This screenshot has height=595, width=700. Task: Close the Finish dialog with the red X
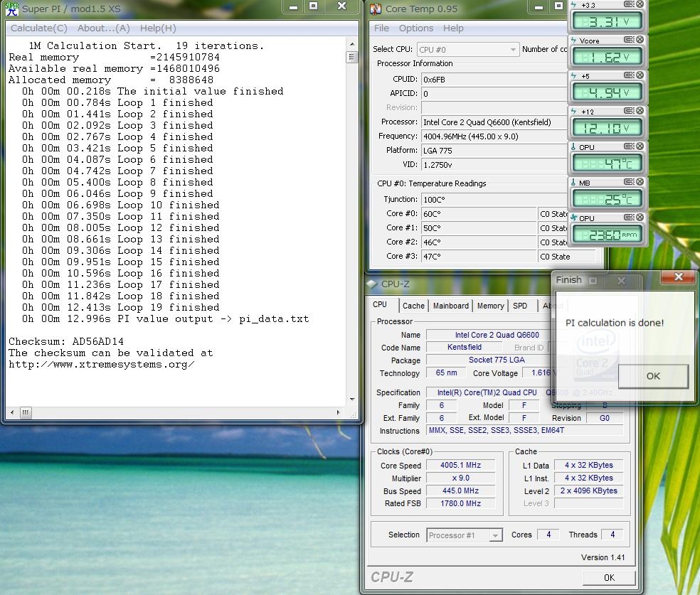(x=678, y=277)
